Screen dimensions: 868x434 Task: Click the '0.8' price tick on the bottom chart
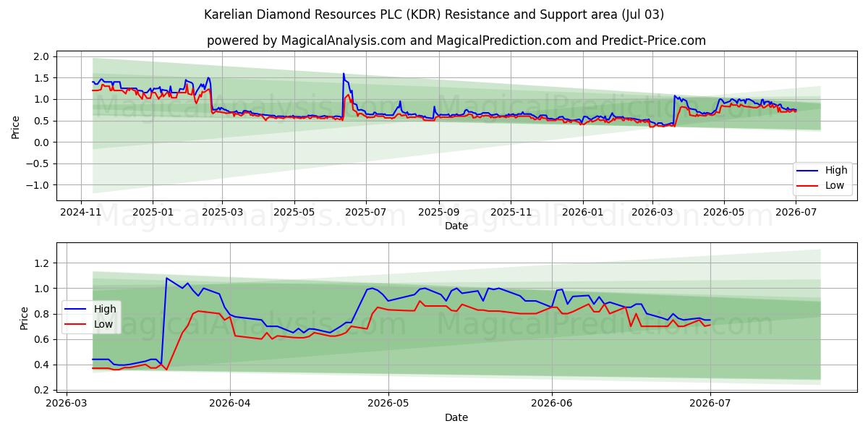click(x=41, y=314)
